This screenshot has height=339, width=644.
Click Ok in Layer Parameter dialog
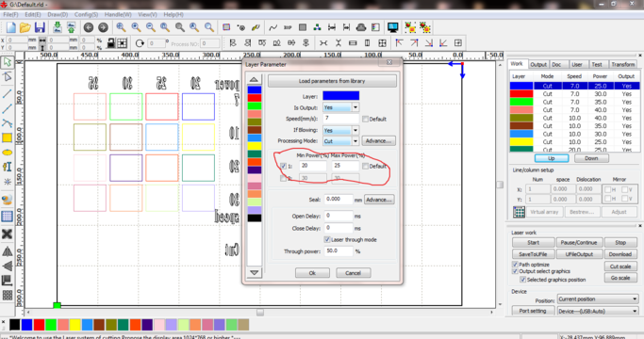tap(312, 273)
